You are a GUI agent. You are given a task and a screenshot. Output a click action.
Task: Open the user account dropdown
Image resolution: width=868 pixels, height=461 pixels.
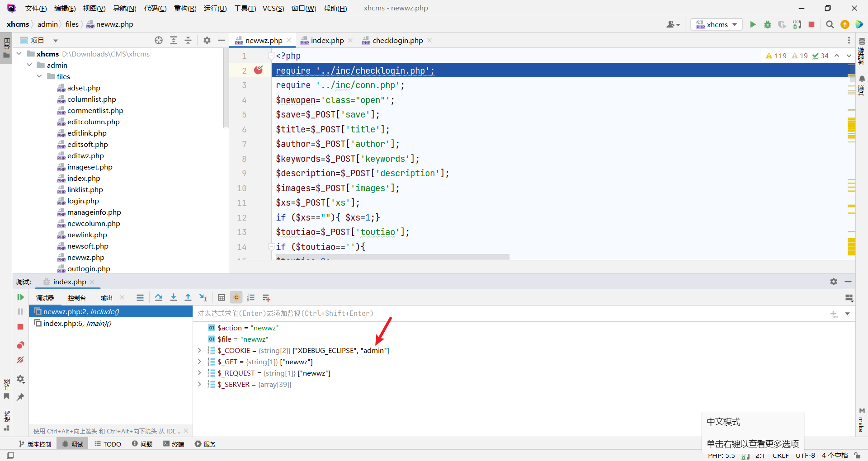click(673, 24)
